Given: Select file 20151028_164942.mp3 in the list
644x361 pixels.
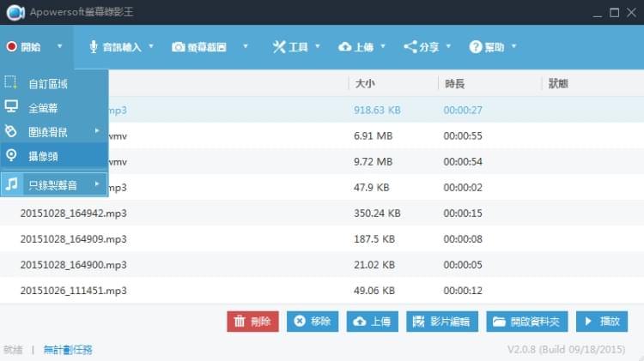Looking at the screenshot, I should point(73,213).
